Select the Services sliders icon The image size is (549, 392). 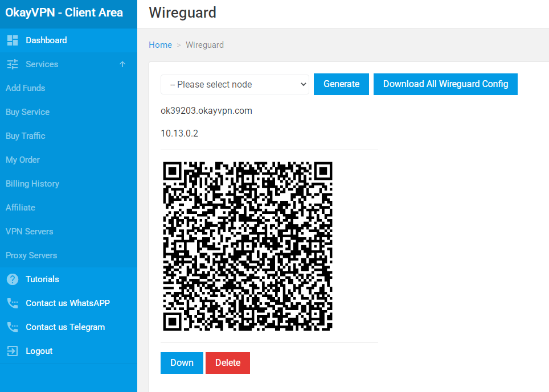(12, 64)
